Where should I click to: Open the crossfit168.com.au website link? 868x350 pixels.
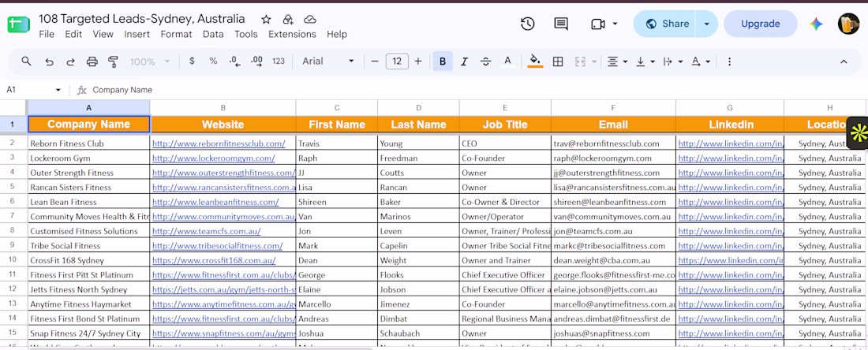[x=214, y=260]
